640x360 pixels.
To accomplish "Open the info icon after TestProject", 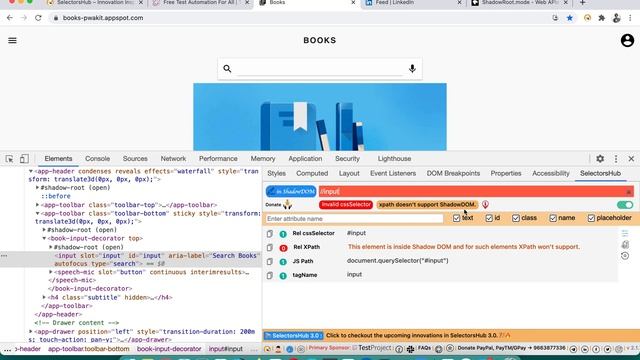I will (399, 349).
